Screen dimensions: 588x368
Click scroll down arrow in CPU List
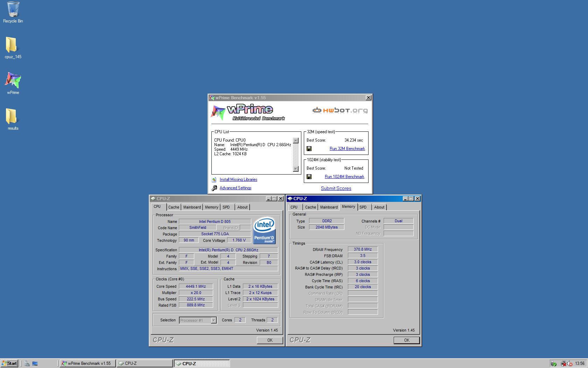[296, 169]
